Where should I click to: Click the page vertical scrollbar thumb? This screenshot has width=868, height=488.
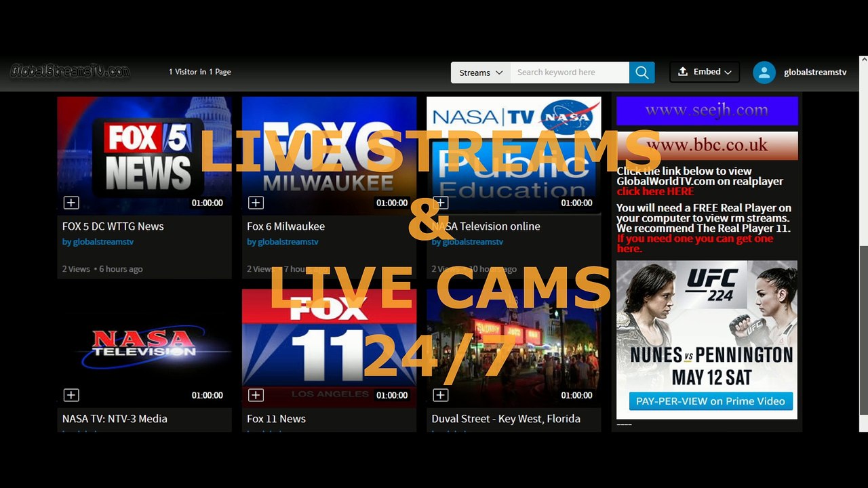(x=863, y=329)
